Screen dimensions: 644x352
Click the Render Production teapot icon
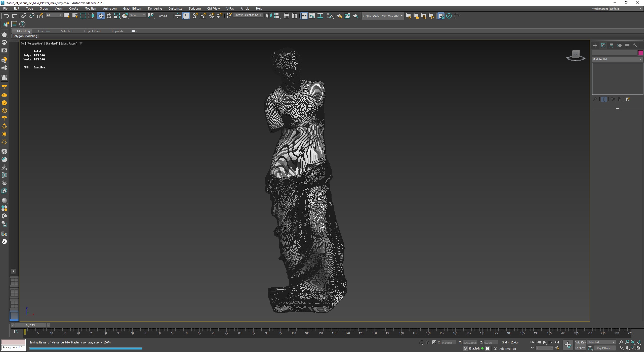tap(355, 16)
